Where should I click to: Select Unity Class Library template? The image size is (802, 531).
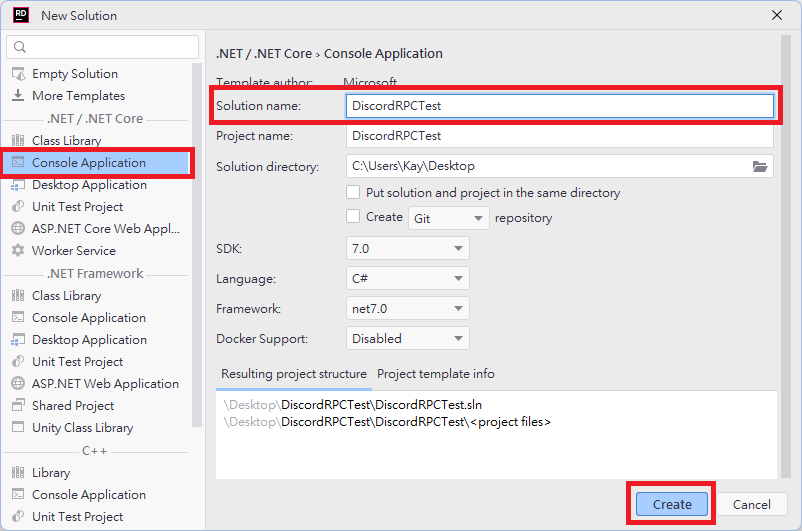click(x=82, y=428)
